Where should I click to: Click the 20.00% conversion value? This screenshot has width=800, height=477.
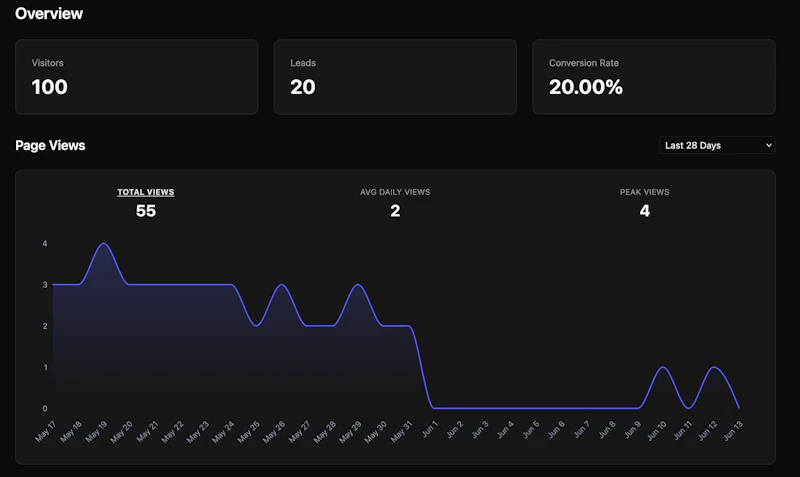[x=586, y=87]
